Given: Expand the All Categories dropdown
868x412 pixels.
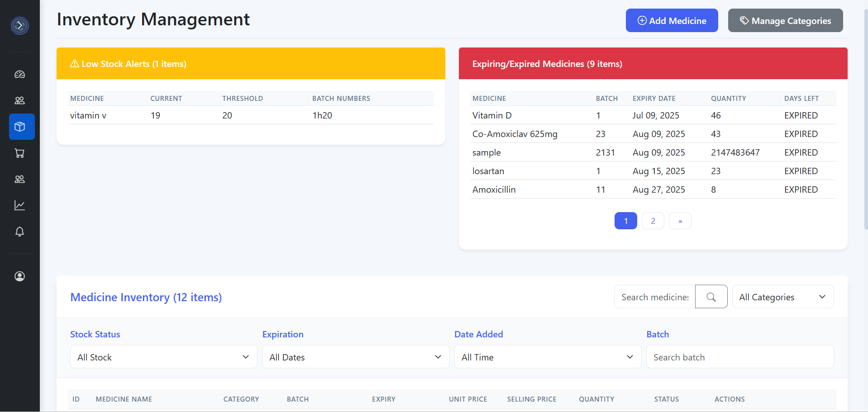Looking at the screenshot, I should click(782, 297).
